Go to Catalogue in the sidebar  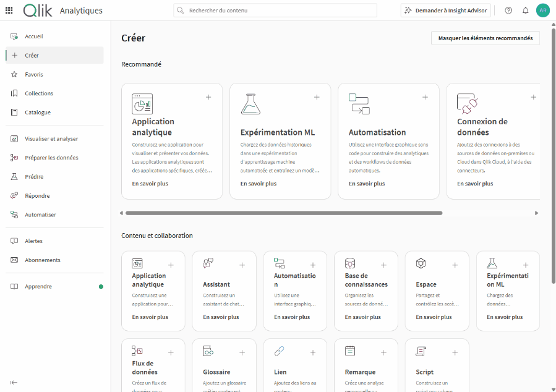click(37, 113)
